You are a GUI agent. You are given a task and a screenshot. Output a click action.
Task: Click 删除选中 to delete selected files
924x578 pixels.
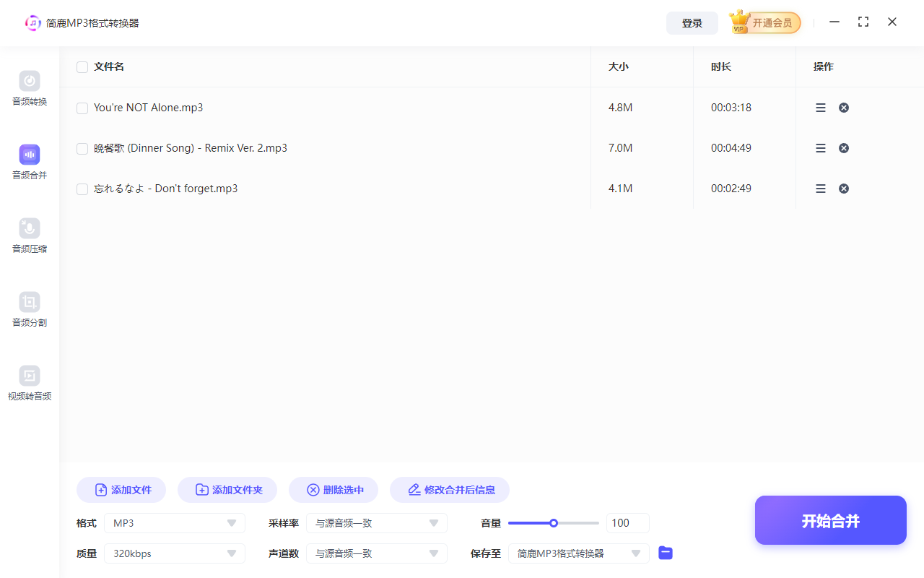pyautogui.click(x=334, y=490)
